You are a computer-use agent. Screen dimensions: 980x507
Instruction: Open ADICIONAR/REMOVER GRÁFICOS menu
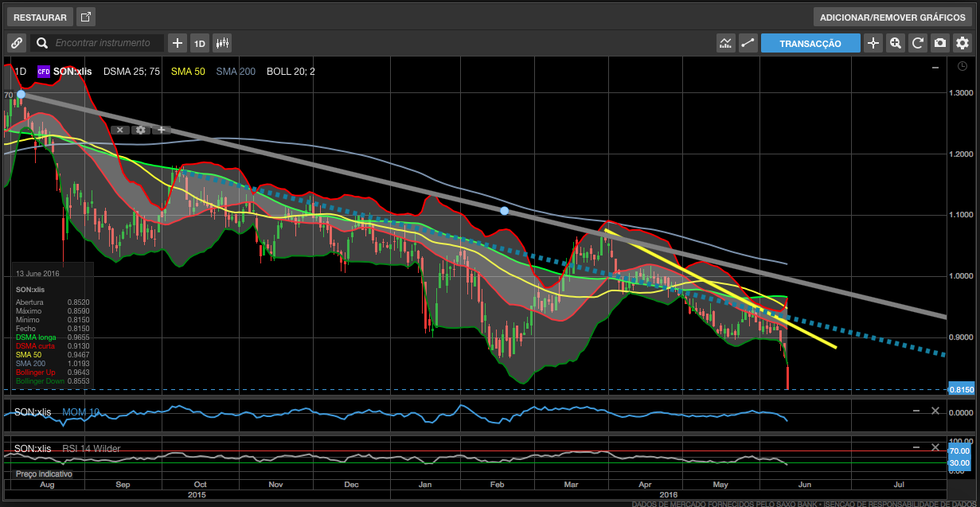[892, 17]
